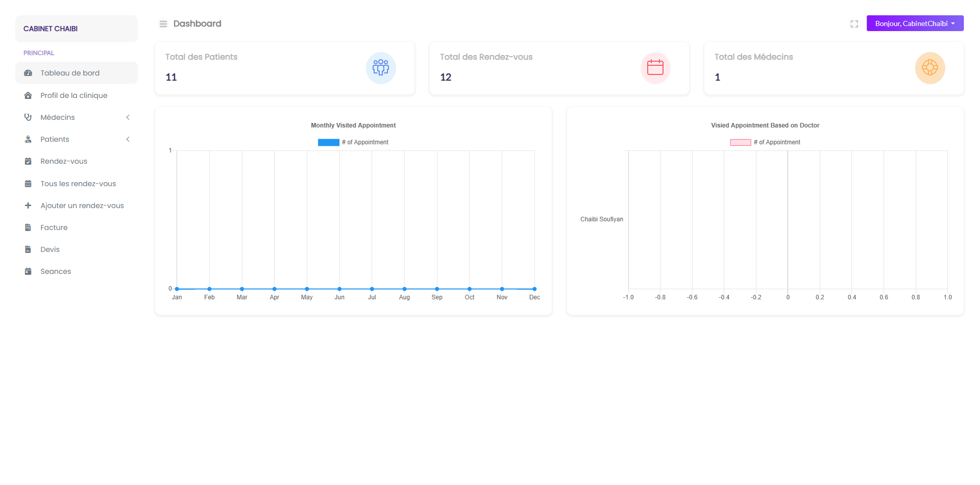Toggle the blue # of Appointment legend
This screenshot has height=485, width=980.
[329, 142]
